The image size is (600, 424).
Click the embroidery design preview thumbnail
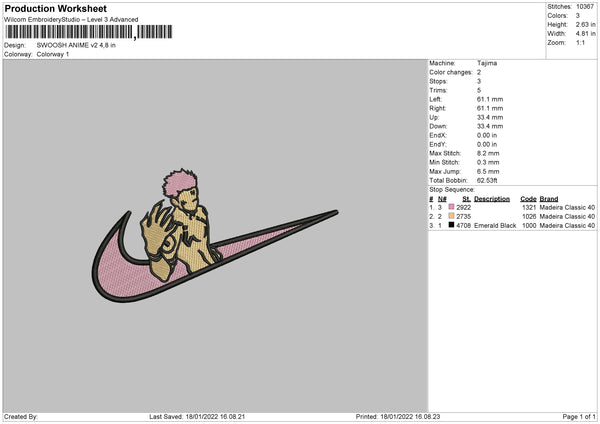click(x=215, y=236)
